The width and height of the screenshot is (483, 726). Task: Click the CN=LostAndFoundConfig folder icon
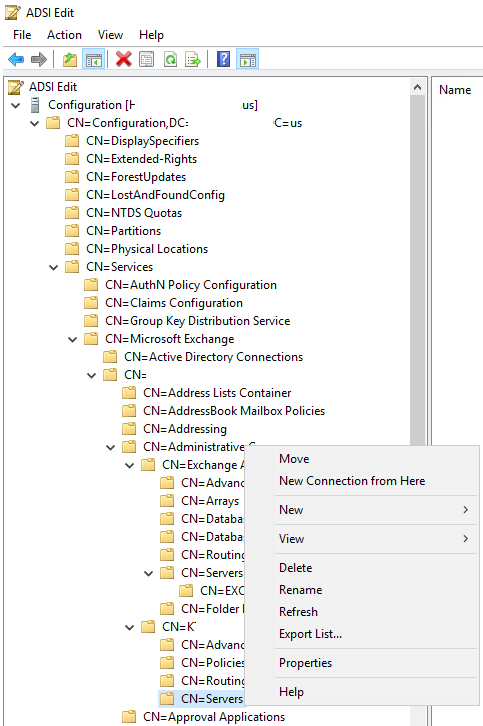(x=72, y=195)
